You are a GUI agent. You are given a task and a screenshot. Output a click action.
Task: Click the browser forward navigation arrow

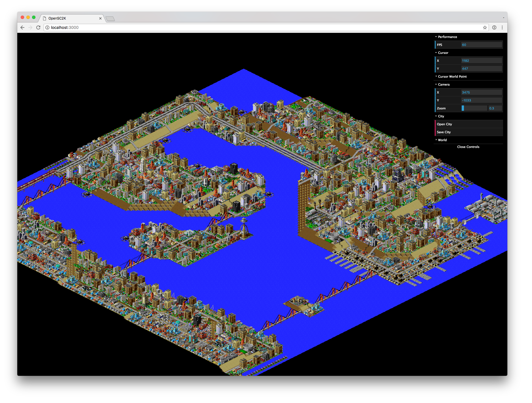coord(30,27)
